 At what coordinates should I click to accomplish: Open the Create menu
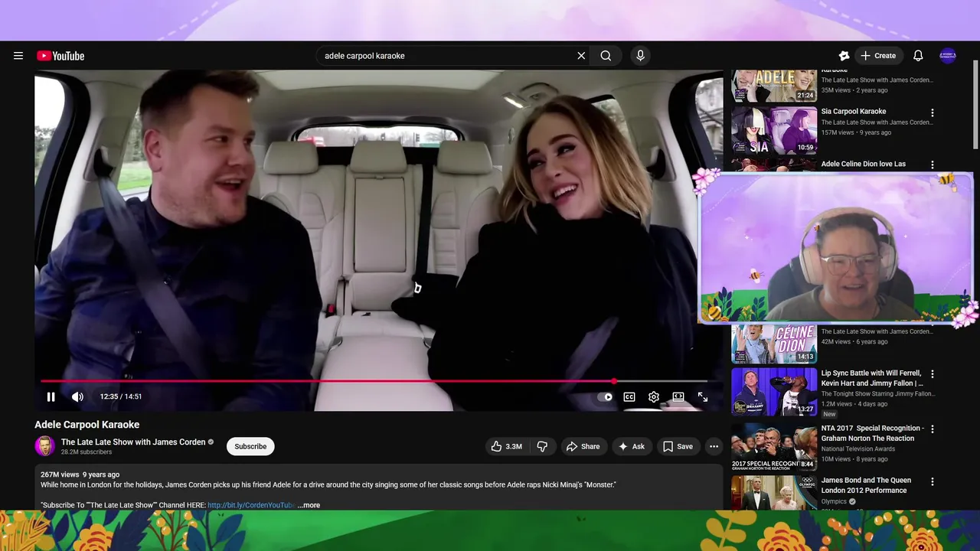(x=878, y=56)
